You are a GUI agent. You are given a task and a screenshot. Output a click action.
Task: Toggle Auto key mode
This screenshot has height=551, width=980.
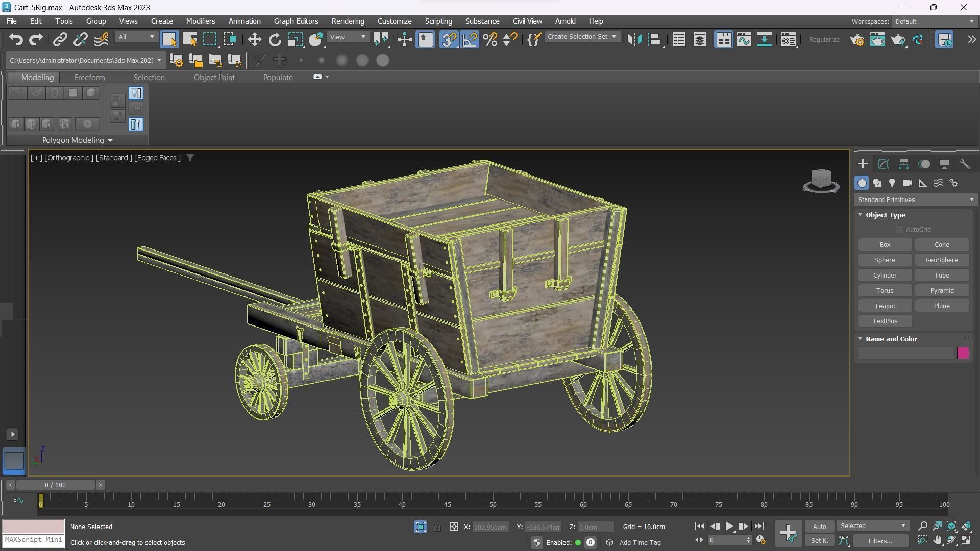(x=819, y=527)
